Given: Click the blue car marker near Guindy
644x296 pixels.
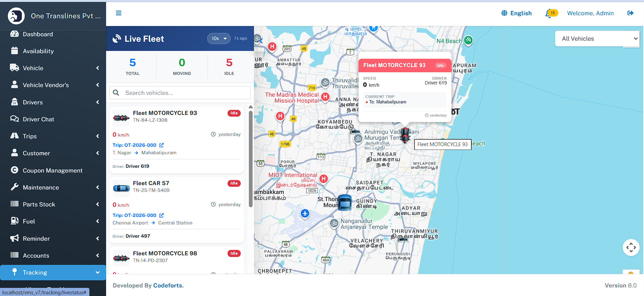Looking at the screenshot, I should point(345,202).
